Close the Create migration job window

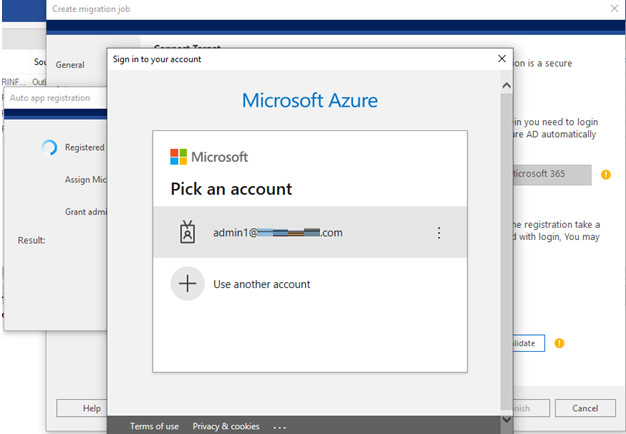pos(614,8)
